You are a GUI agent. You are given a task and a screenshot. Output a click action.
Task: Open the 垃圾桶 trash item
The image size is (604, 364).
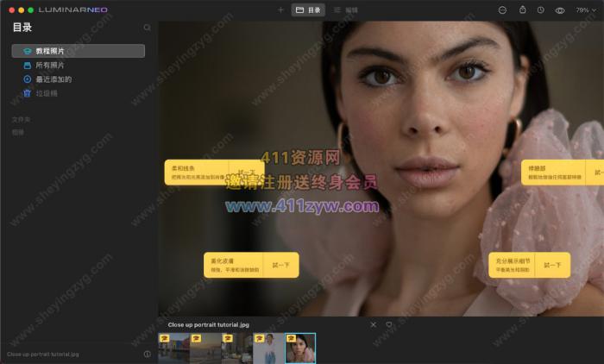pos(49,92)
